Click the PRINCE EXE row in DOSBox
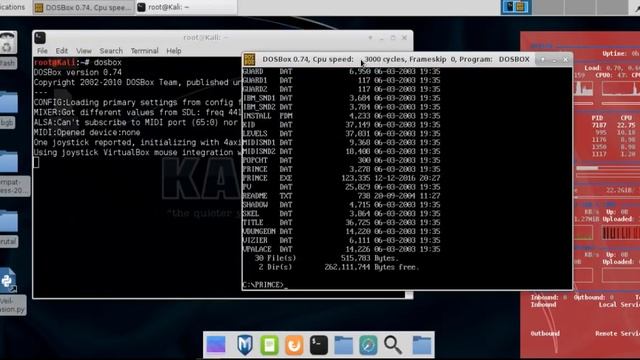 [x=341, y=178]
